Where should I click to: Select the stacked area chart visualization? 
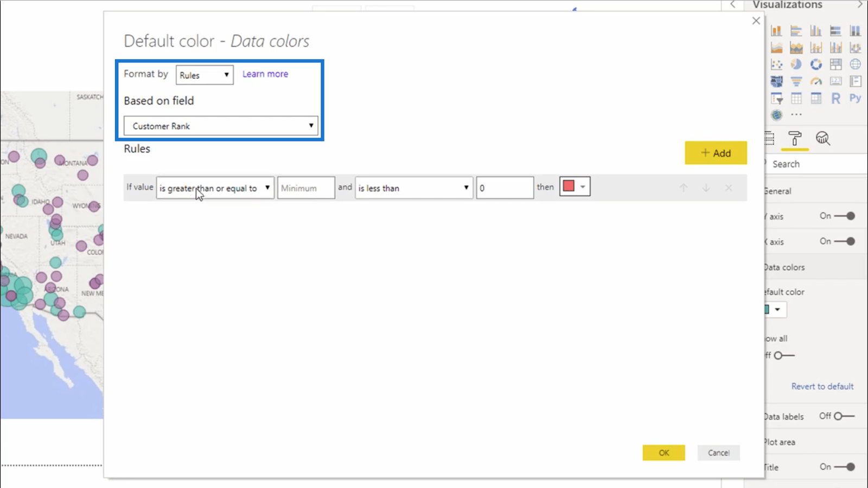(796, 48)
